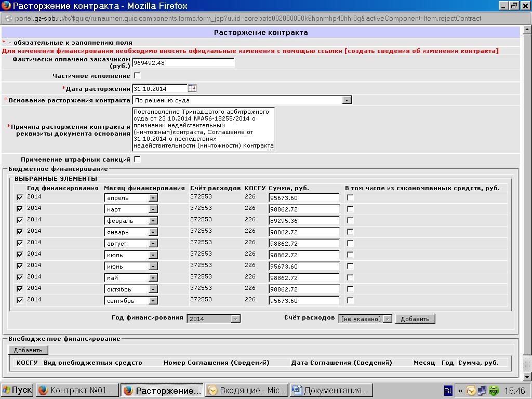Click the Причина расторжения text area

(203, 129)
